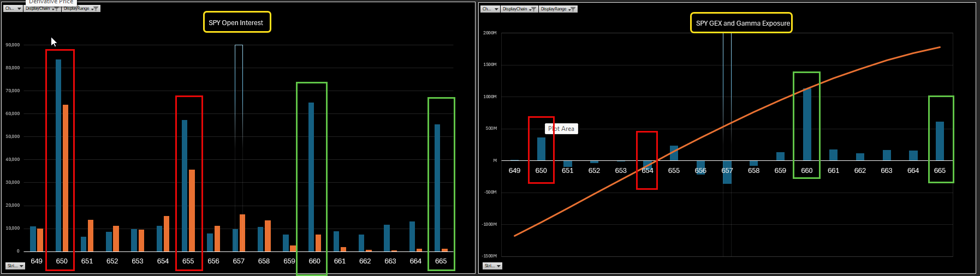Image resolution: width=980 pixels, height=276 pixels.
Task: Click the blue bar at strike 665 in GEX chart
Action: 940,141
